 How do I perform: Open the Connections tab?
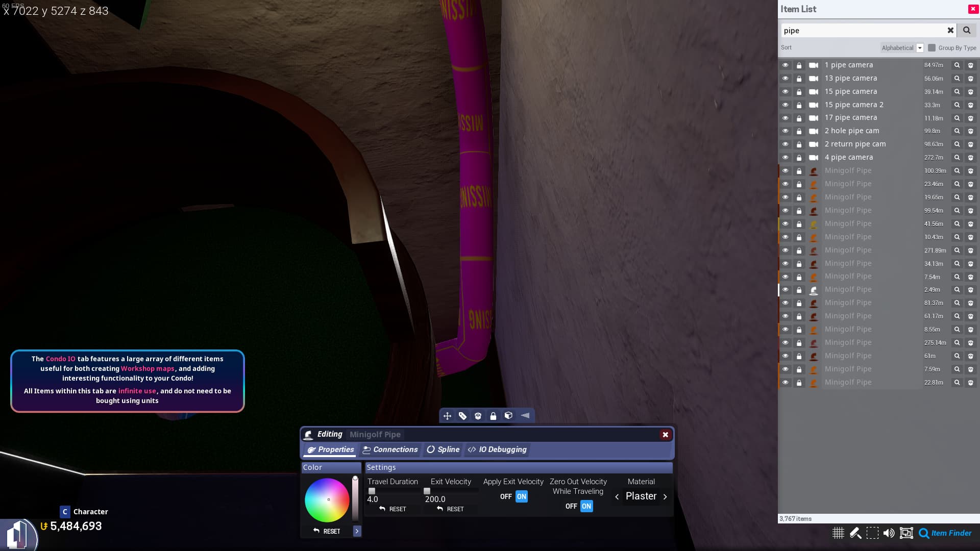tap(390, 449)
